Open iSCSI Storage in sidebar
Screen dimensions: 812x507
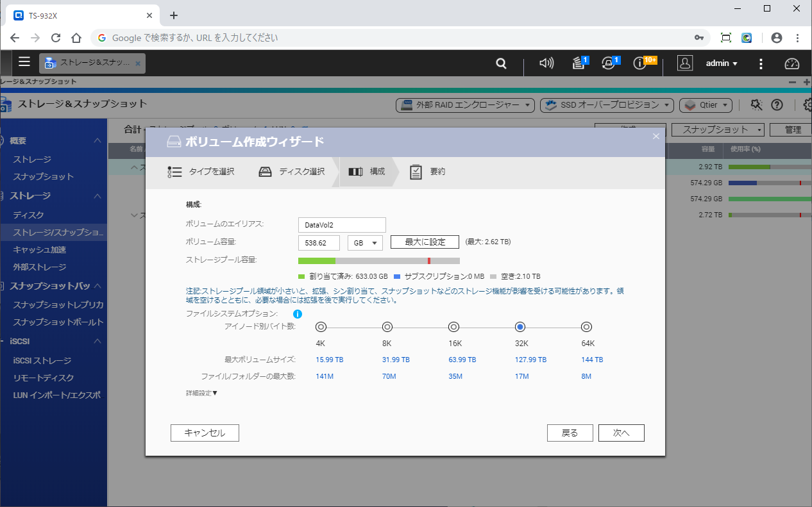click(42, 361)
